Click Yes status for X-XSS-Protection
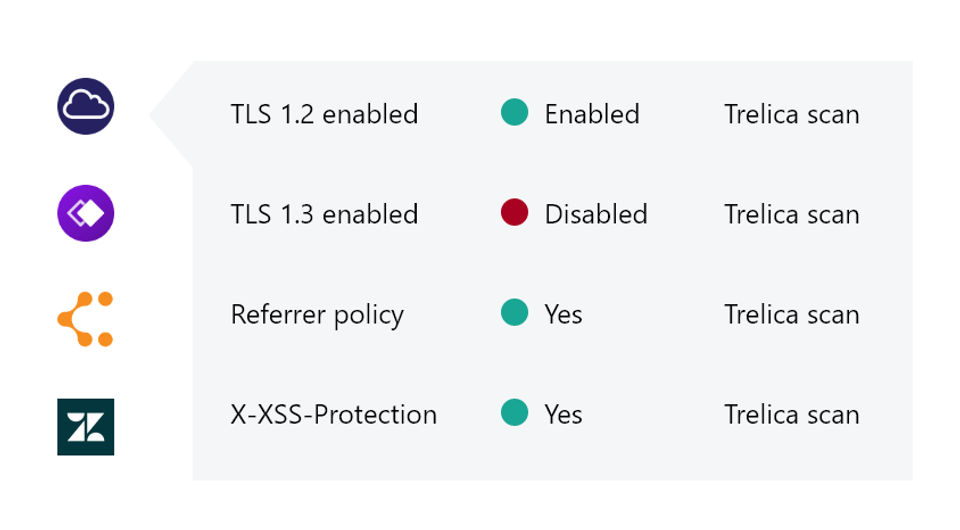960x530 pixels. click(x=563, y=414)
